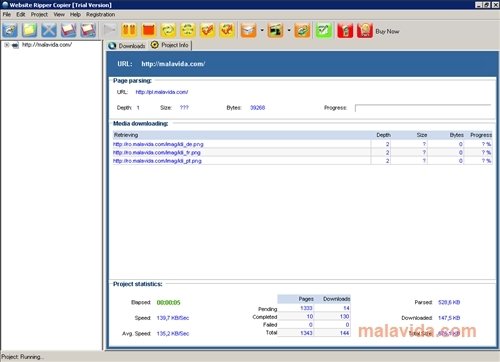
Task: Select the retrieving row ending in _tr.png
Action: pos(302,152)
